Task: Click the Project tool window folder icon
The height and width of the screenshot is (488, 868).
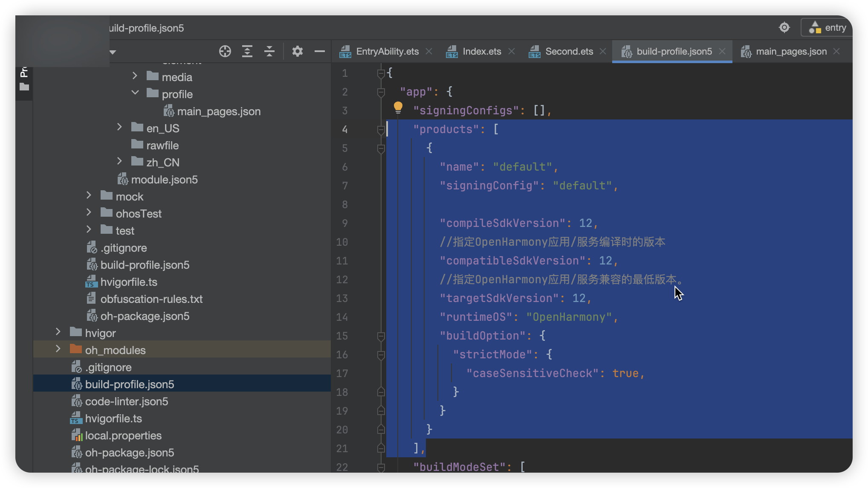Action: click(24, 87)
